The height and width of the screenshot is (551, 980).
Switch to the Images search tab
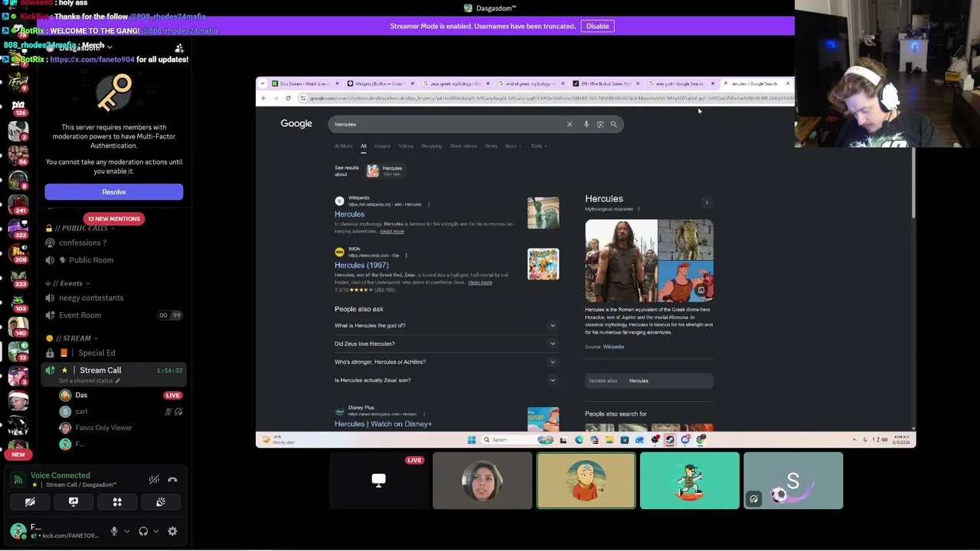coord(382,145)
